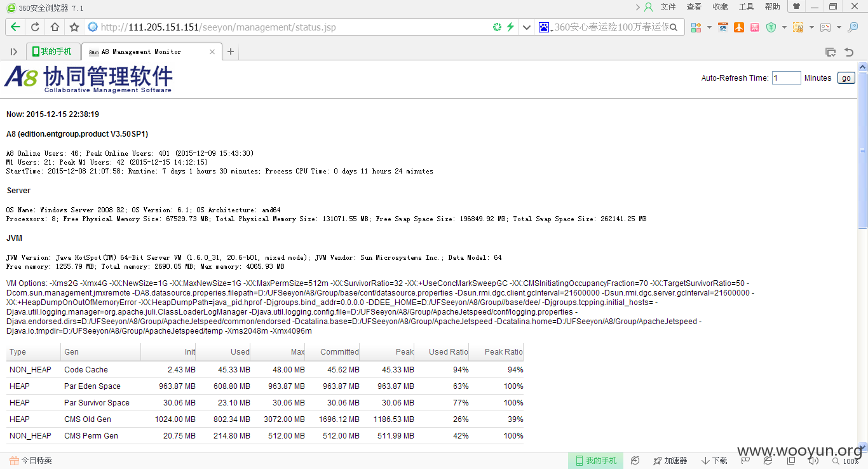
Task: Expand the arrow beside the screenshot icon
Action: coord(811,27)
